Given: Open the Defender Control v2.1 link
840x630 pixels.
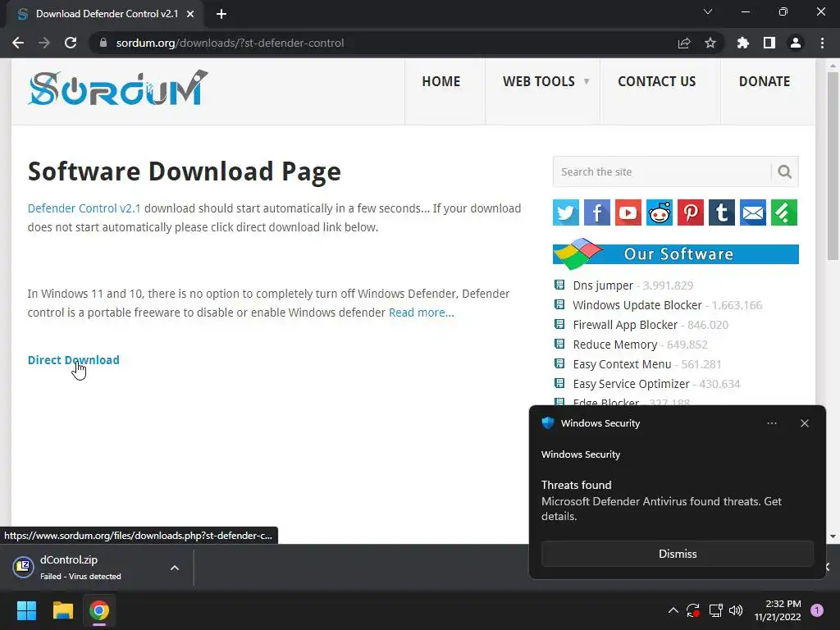Looking at the screenshot, I should point(84,208).
